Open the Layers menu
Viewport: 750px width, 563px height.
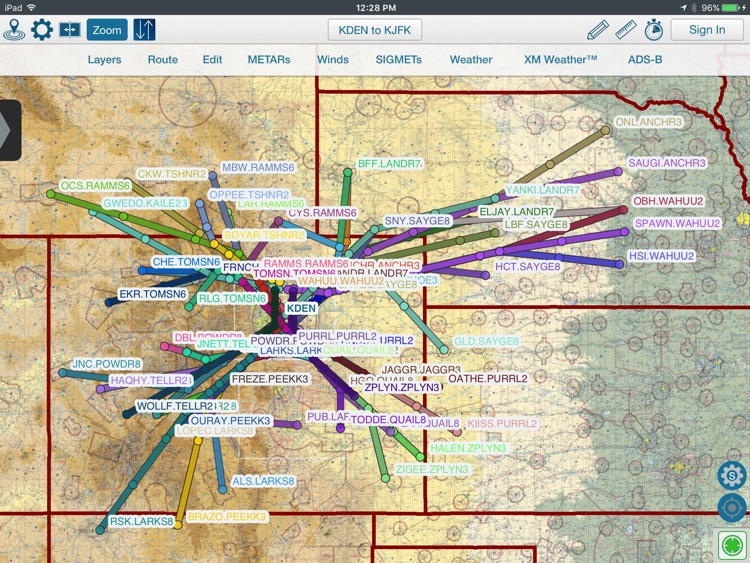104,60
